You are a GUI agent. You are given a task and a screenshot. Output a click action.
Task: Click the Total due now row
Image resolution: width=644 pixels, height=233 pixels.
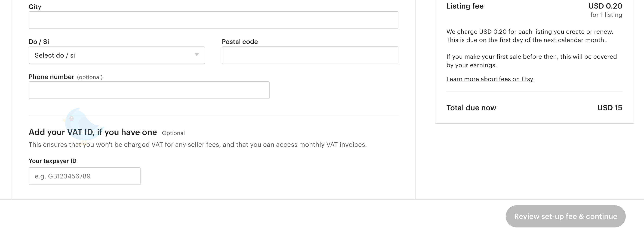tap(471, 108)
